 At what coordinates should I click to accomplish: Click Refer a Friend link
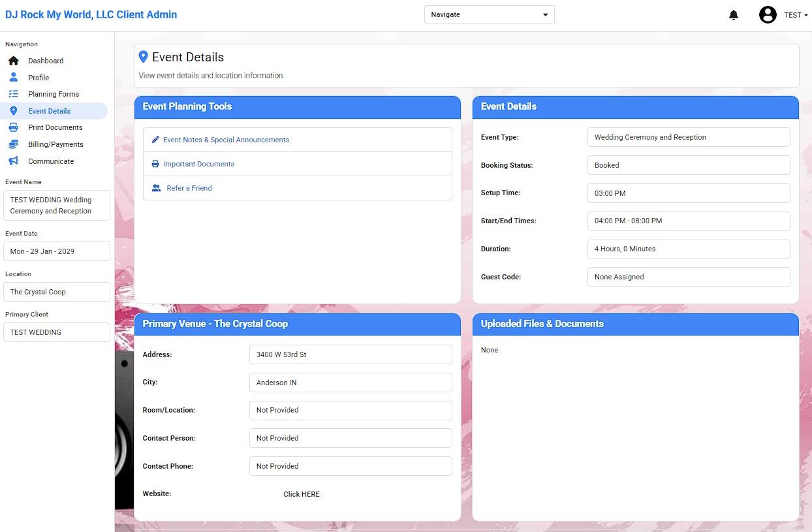click(x=189, y=188)
